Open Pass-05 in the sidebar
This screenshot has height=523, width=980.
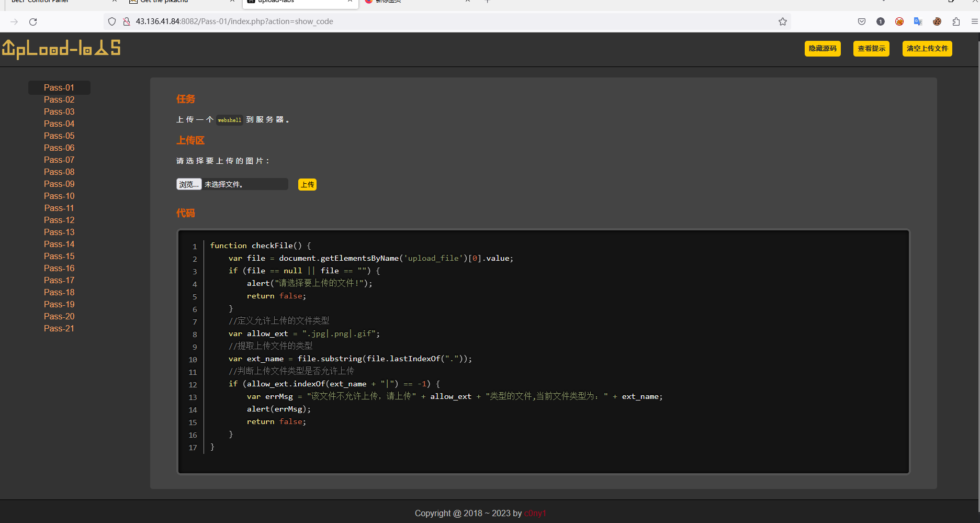click(59, 136)
